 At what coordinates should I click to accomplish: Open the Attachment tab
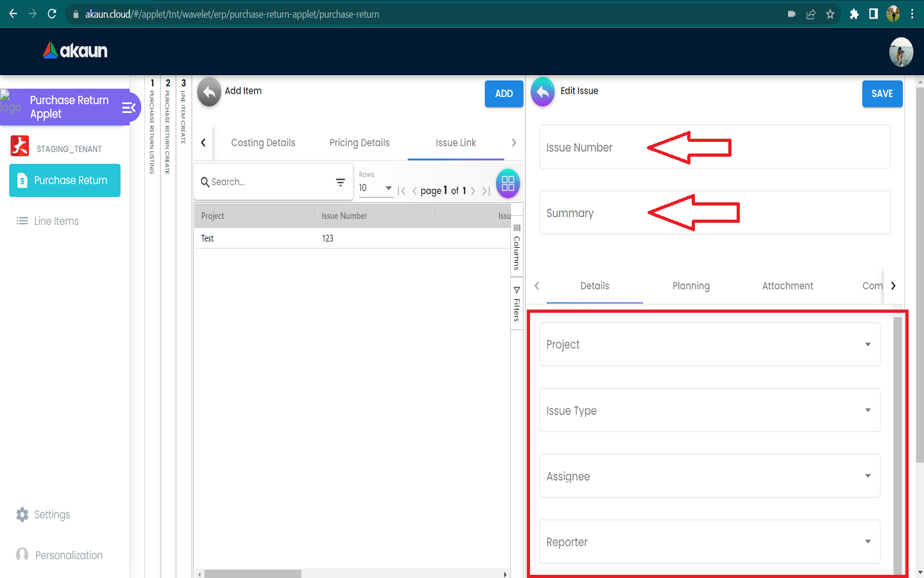[787, 286]
